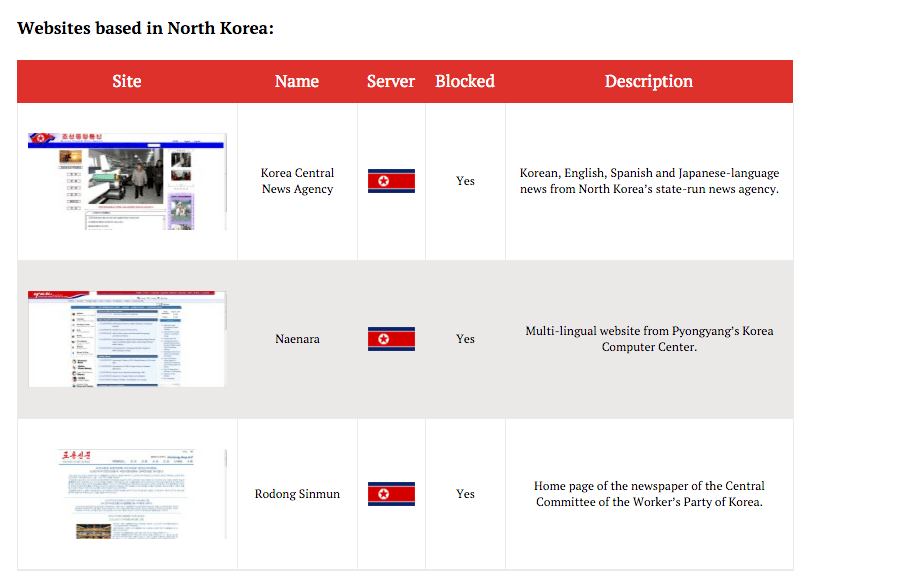900x571 pixels.
Task: Click the North Korea flag in Rodong Sinmun row
Action: click(x=391, y=494)
